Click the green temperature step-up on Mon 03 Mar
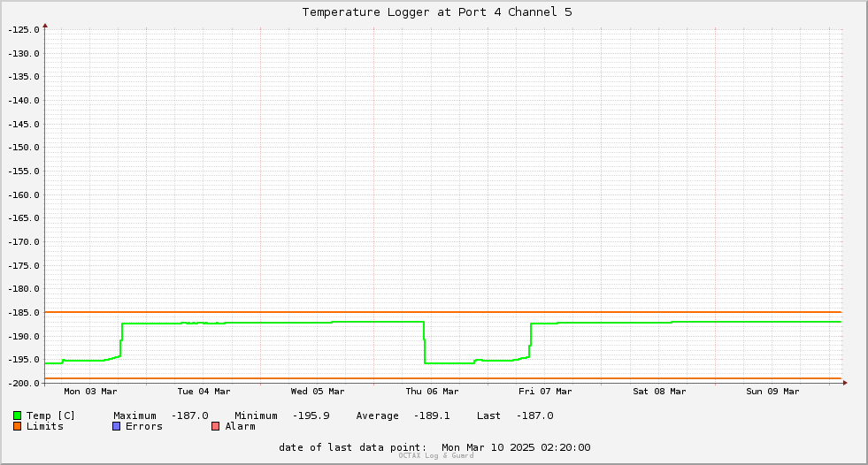Image resolution: width=868 pixels, height=465 pixels. (x=121, y=339)
